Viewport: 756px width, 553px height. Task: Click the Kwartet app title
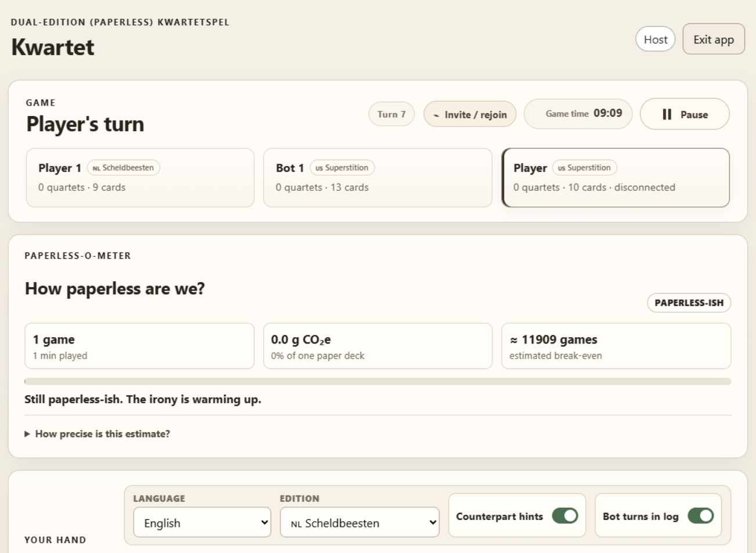(x=53, y=47)
